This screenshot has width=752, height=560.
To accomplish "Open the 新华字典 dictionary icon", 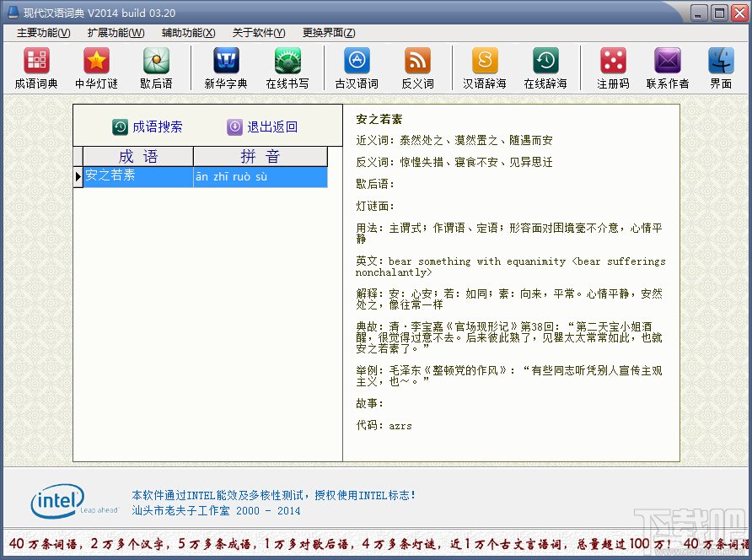I will [x=226, y=68].
